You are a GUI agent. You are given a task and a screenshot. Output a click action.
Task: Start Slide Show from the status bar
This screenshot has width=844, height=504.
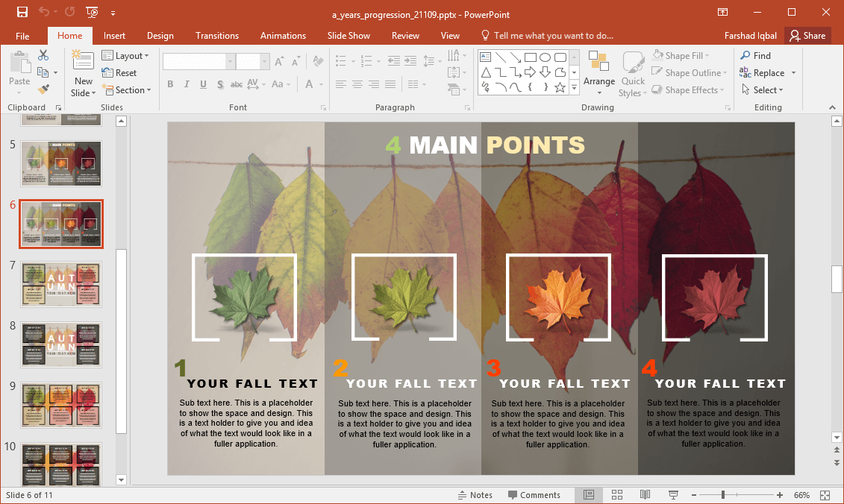pos(673,495)
